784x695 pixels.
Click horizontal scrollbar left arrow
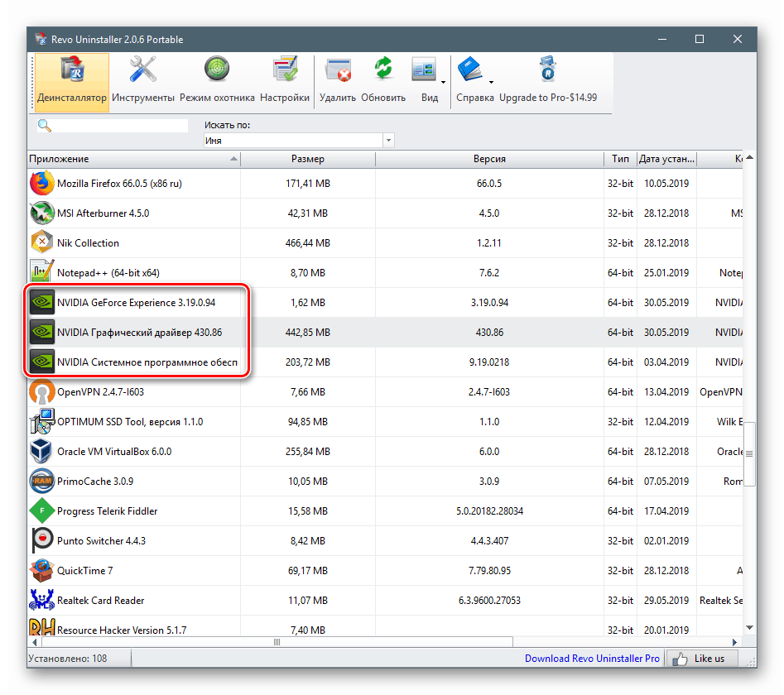coord(35,642)
